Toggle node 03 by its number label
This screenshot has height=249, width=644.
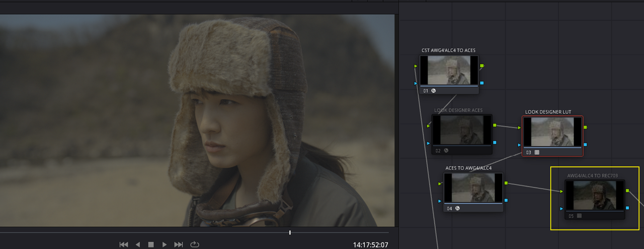point(529,152)
